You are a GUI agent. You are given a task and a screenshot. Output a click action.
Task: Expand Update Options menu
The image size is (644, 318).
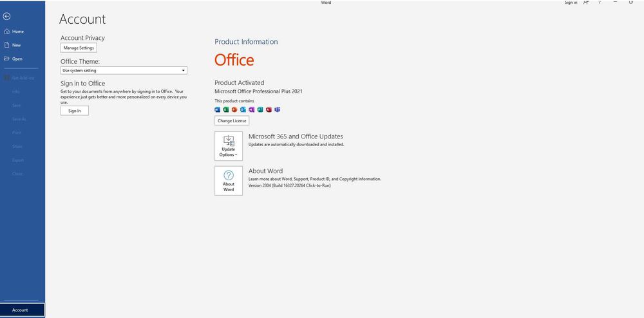229,146
